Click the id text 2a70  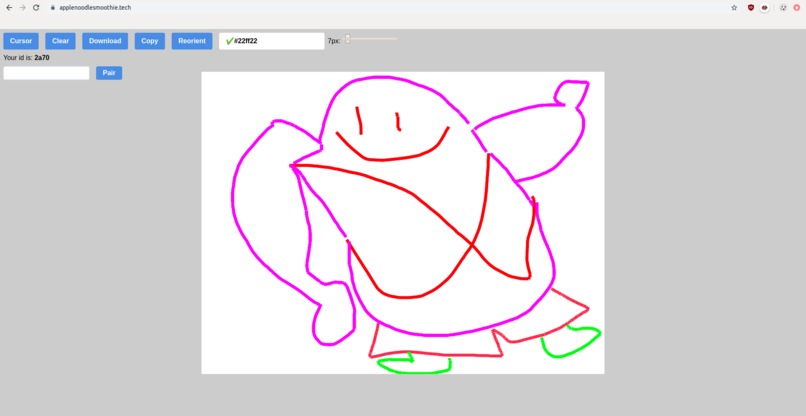42,58
